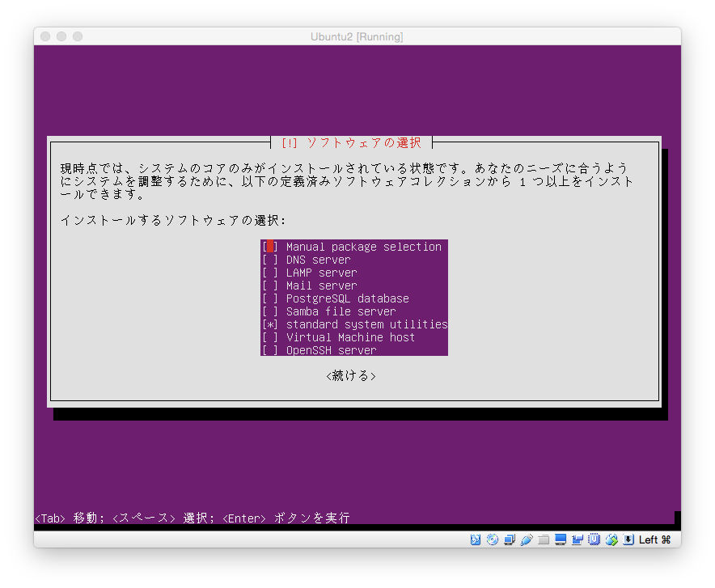This screenshot has height=588, width=715.
Task: Click the <続ける> continue button
Action: (x=351, y=376)
